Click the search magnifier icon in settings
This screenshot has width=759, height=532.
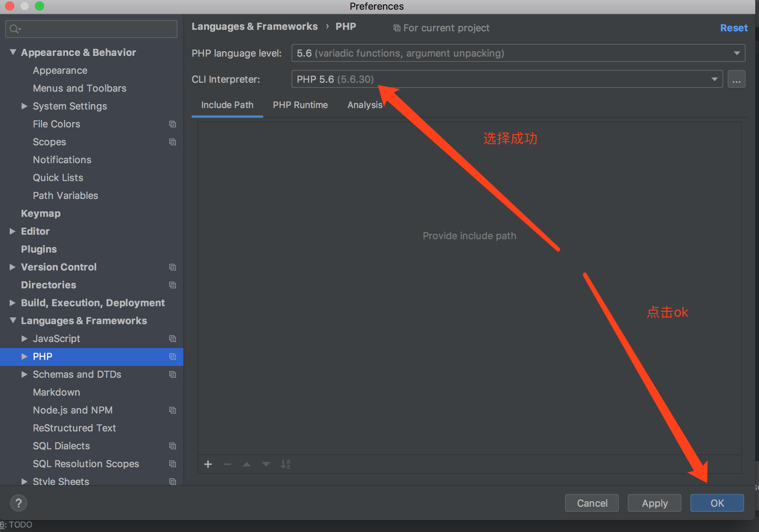tap(15, 29)
